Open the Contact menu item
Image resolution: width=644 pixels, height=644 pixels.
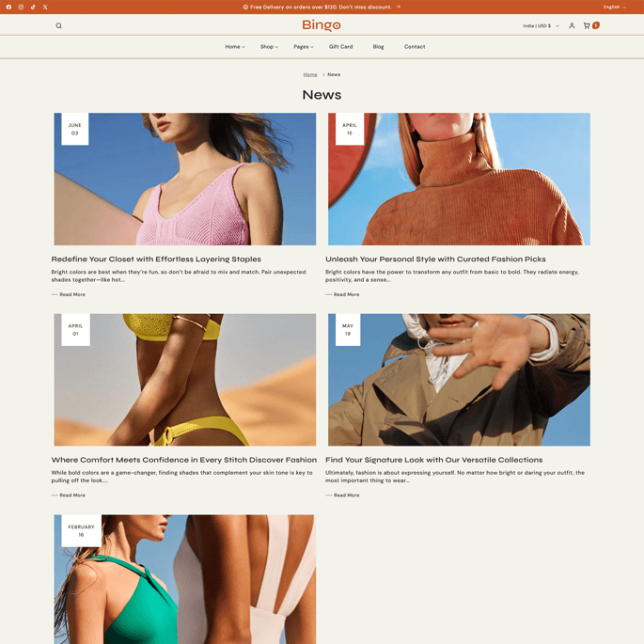[x=415, y=47]
